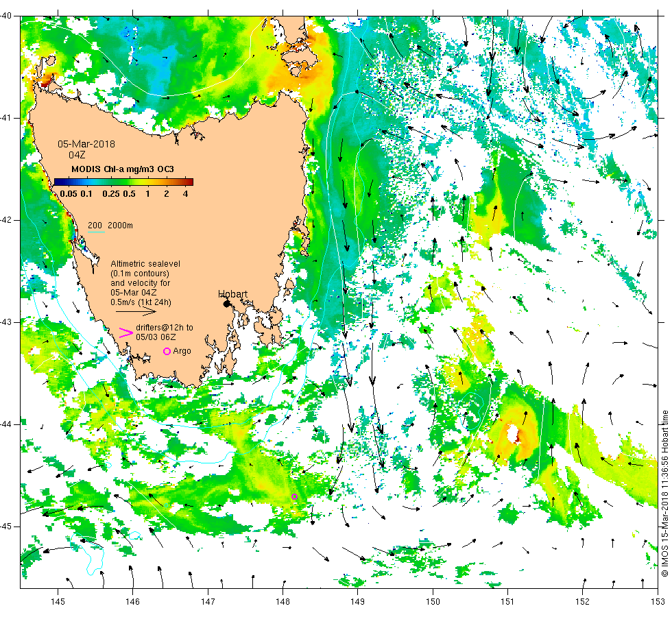The image size is (672, 617).
Task: Click the black Hobart location marker
Action: point(227,304)
